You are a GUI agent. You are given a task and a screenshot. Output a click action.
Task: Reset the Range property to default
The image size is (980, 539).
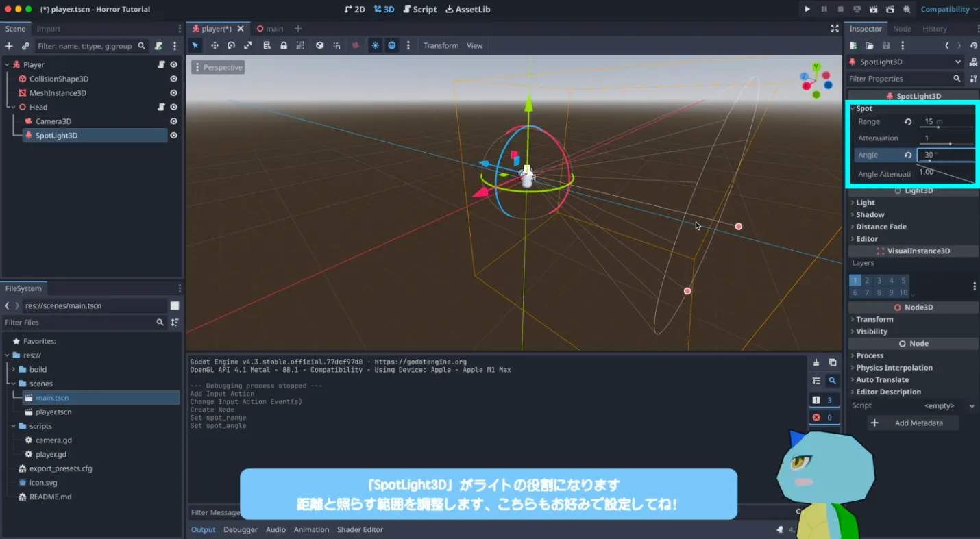tap(908, 122)
